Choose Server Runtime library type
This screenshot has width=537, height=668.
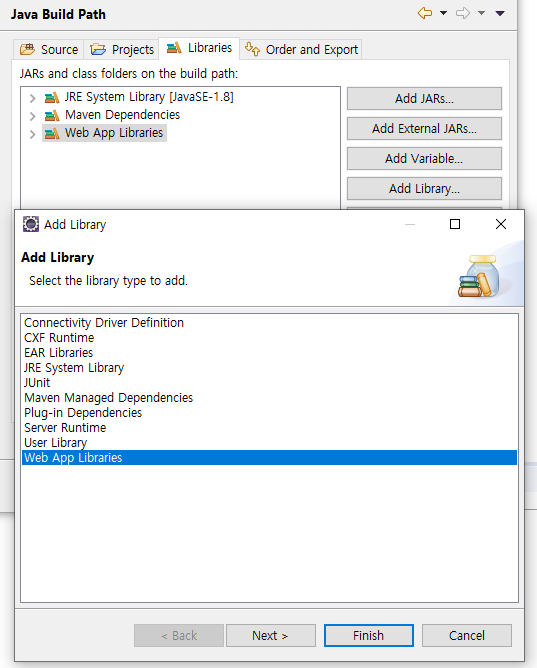point(269,427)
